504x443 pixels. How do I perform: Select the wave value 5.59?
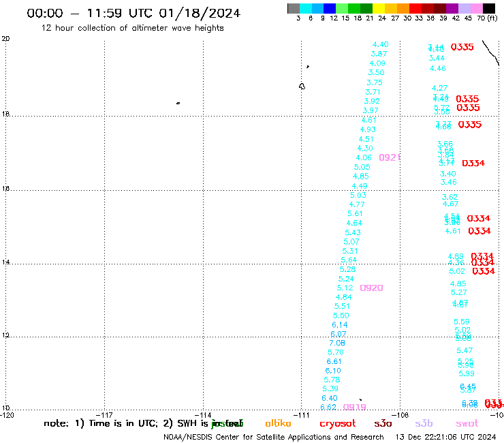click(462, 322)
